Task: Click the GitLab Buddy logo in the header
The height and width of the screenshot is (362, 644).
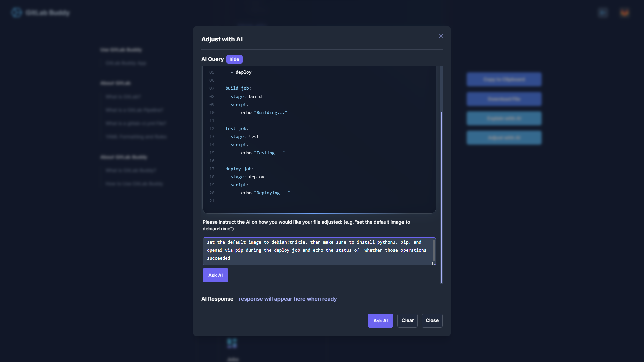Action: click(17, 13)
